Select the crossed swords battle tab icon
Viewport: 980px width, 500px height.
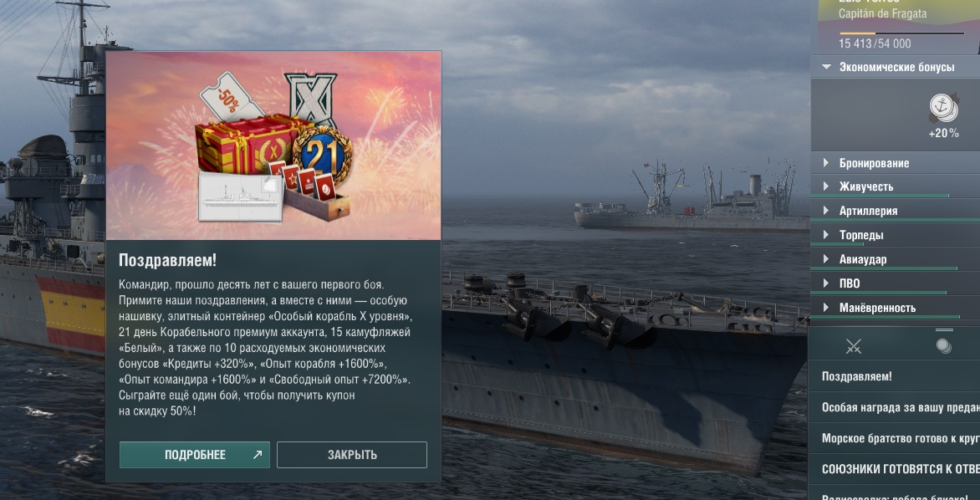(853, 346)
